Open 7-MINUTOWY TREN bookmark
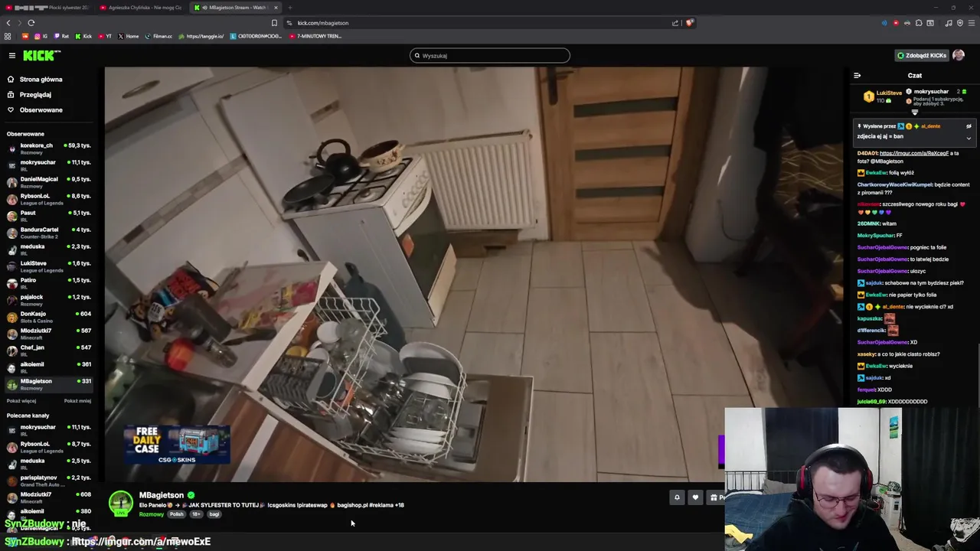980x551 pixels. coord(315,36)
